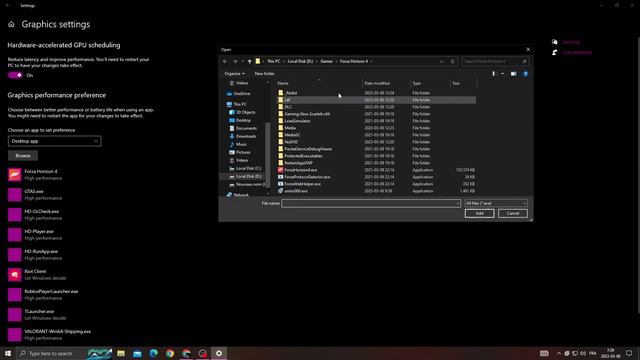The height and width of the screenshot is (360, 640).
Task: Select ForzaHorizon4.exe file
Action: [376, 170]
